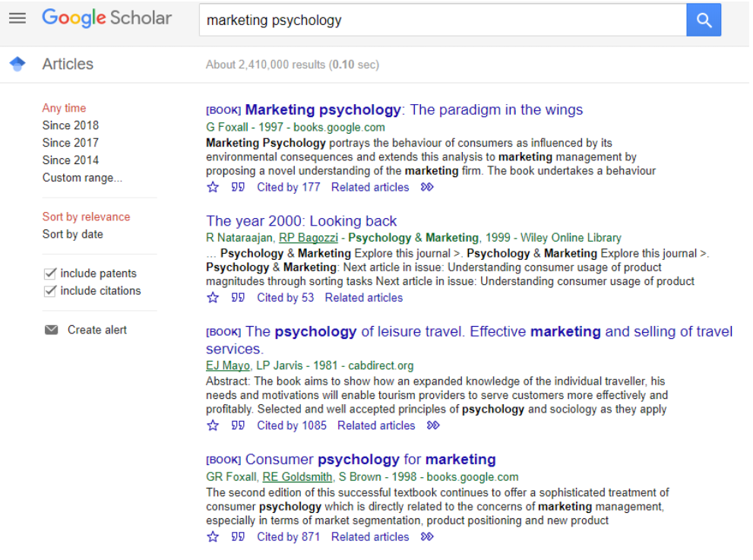Star Consumer psychology for marketing result
This screenshot has height=560, width=753.
(x=213, y=537)
